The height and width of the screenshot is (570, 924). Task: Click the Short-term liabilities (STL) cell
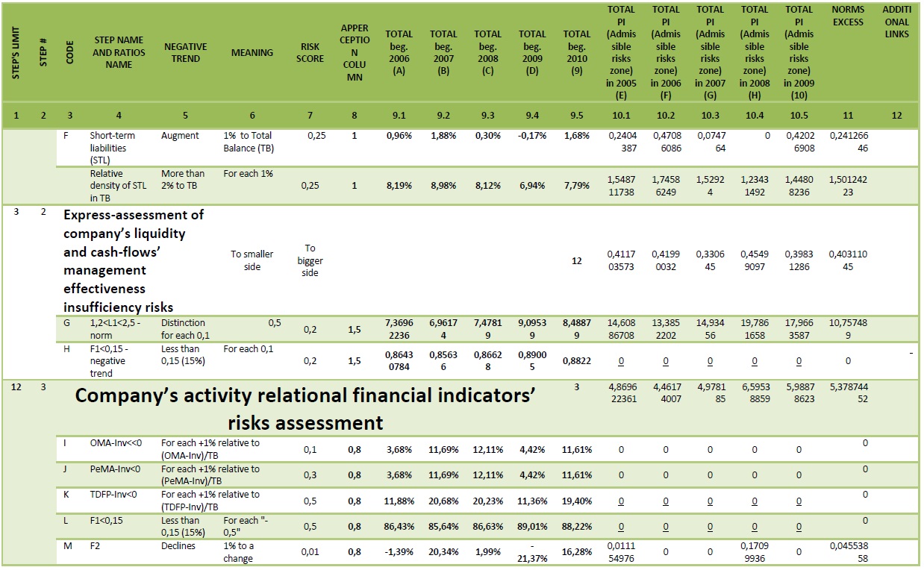pyautogui.click(x=119, y=148)
